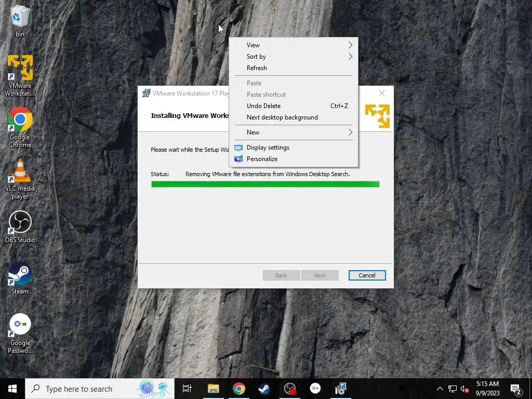Click the installer title bar icon
Image resolution: width=532 pixels, height=399 pixels.
pyautogui.click(x=146, y=94)
